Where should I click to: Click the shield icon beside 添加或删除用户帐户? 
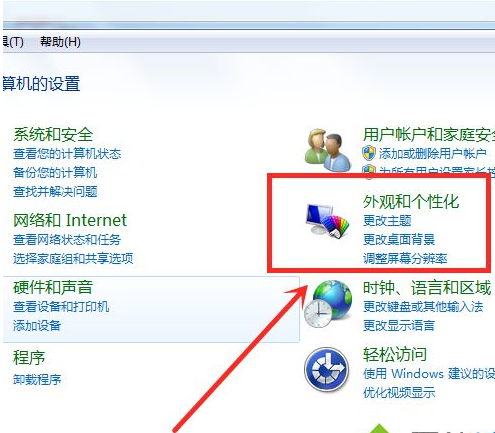coord(369,153)
